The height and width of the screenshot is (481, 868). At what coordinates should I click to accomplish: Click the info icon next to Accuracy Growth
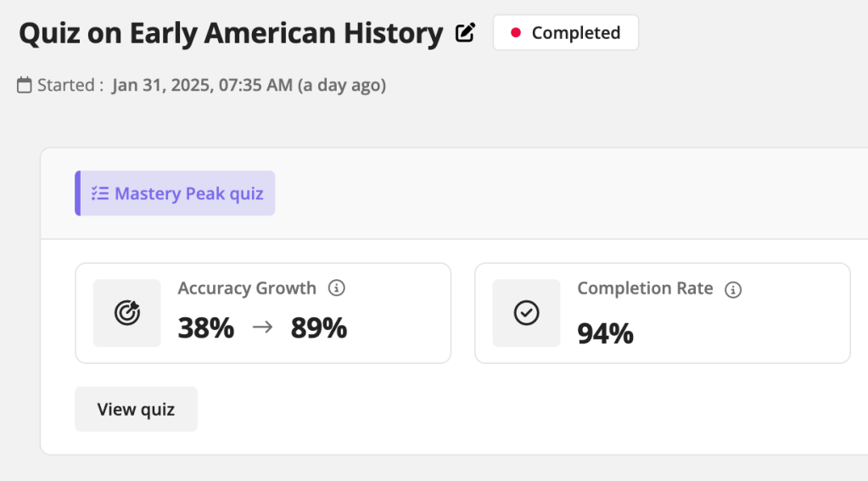(337, 288)
